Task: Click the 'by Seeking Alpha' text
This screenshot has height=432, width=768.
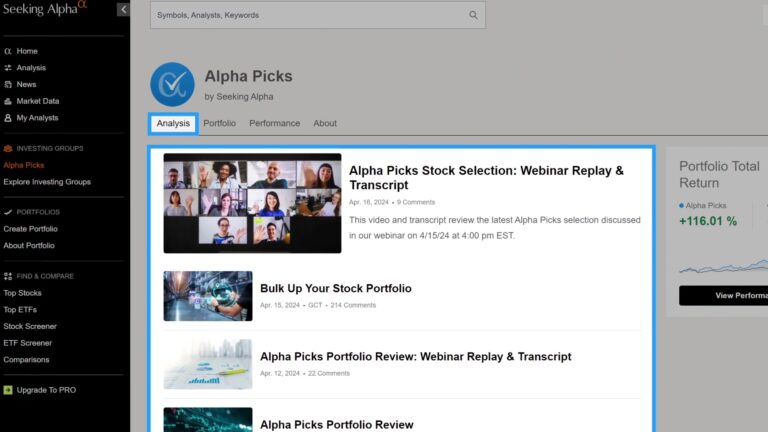Action: point(239,96)
